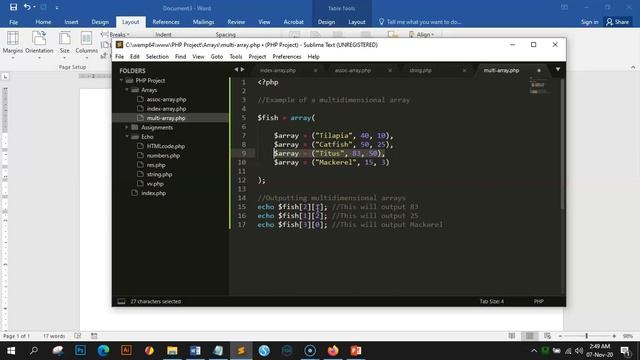The image size is (640, 360).
Task: Click the next tab arrow in Sublime
Action: click(242, 70)
